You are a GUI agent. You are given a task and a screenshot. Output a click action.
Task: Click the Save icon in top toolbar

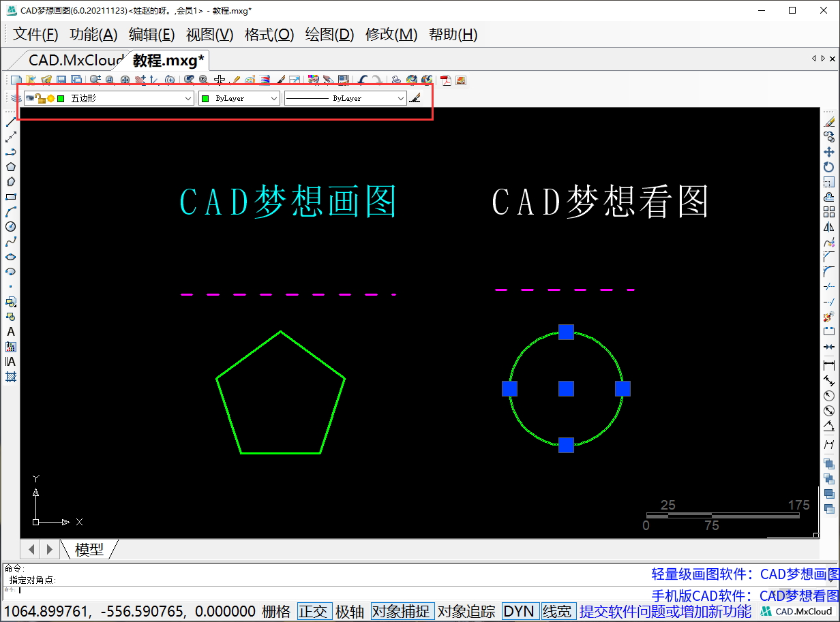click(61, 80)
